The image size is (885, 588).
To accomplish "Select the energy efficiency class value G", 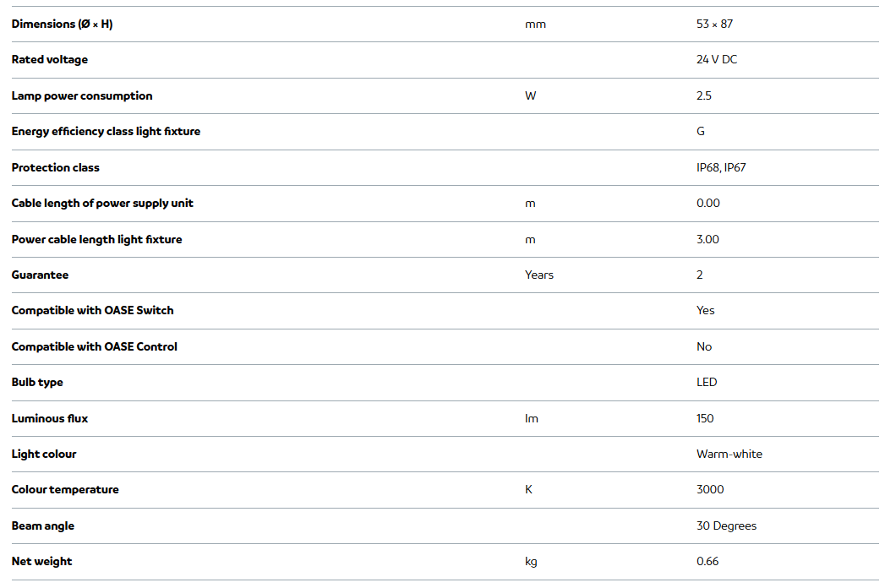I will pyautogui.click(x=701, y=132).
